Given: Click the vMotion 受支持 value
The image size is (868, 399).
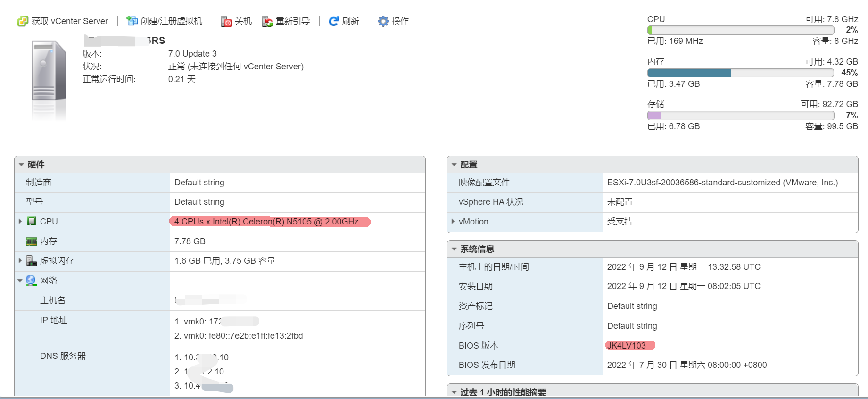Looking at the screenshot, I should pyautogui.click(x=620, y=222).
